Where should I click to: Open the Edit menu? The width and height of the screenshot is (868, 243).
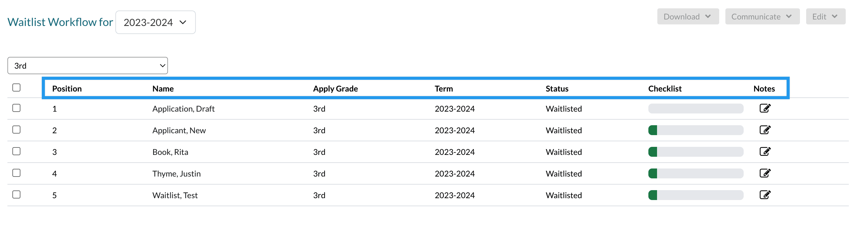(x=825, y=16)
